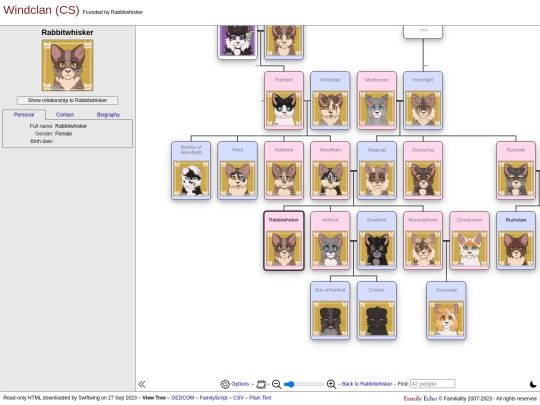Image resolution: width=540 pixels, height=405 pixels.
Task: Open the CSV export link
Action: (x=238, y=398)
